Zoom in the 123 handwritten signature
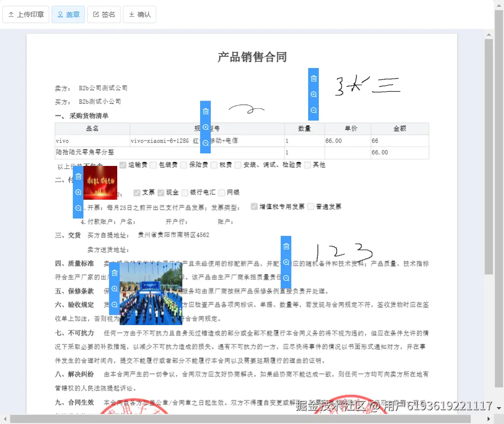Screen dimensions: 504x424 point(286,262)
